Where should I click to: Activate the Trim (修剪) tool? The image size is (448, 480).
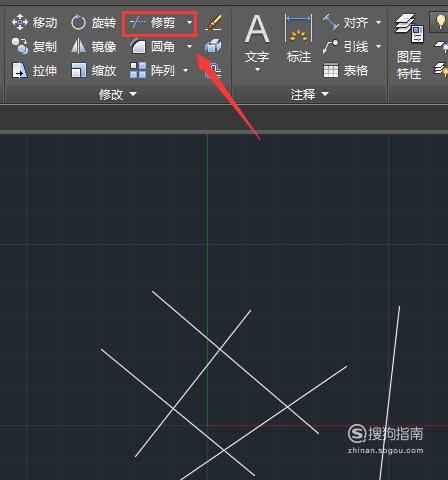pyautogui.click(x=153, y=23)
